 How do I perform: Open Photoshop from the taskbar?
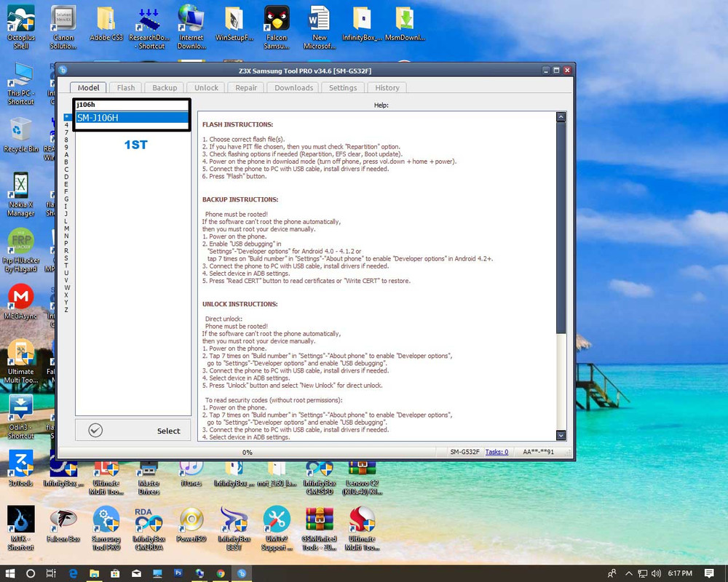tap(178, 573)
